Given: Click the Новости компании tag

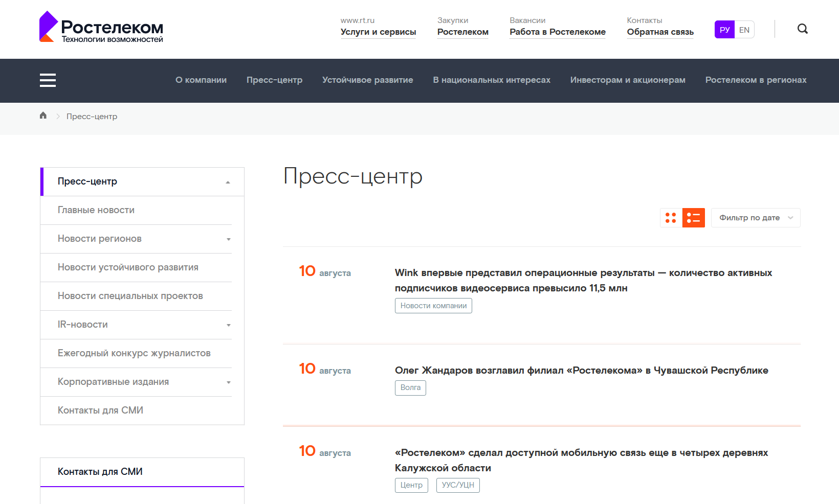Looking at the screenshot, I should click(x=433, y=306).
